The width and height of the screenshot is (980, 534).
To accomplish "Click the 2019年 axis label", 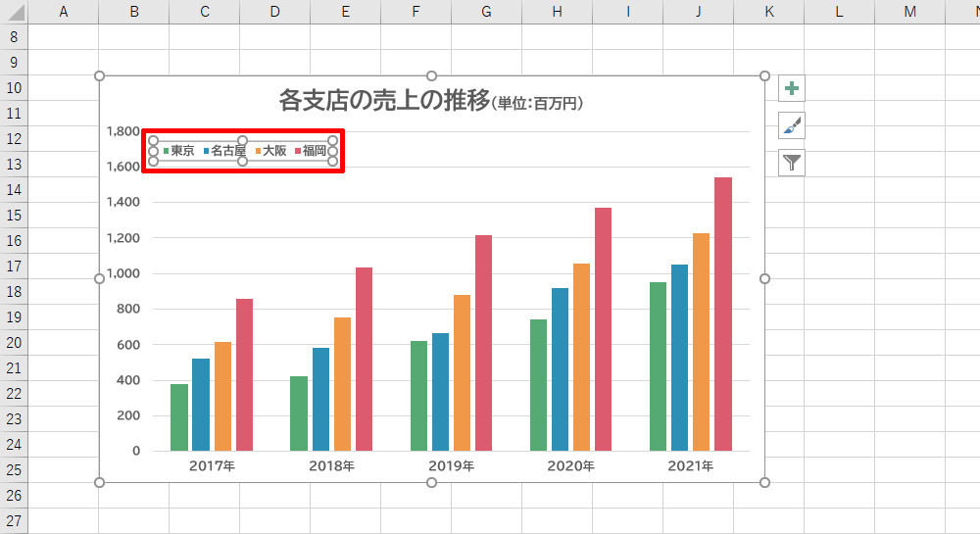I will [451, 466].
